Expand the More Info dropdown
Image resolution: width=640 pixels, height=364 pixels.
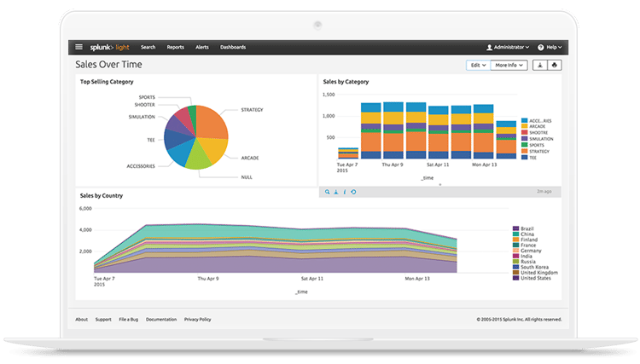509,65
